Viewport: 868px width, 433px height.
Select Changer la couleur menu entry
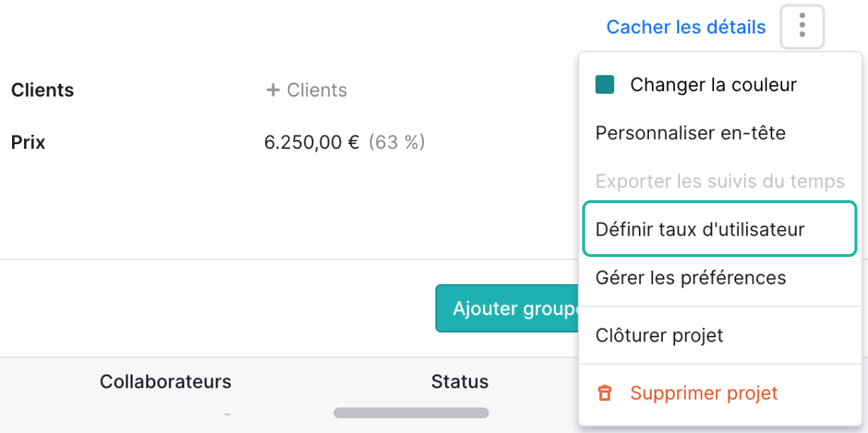713,85
